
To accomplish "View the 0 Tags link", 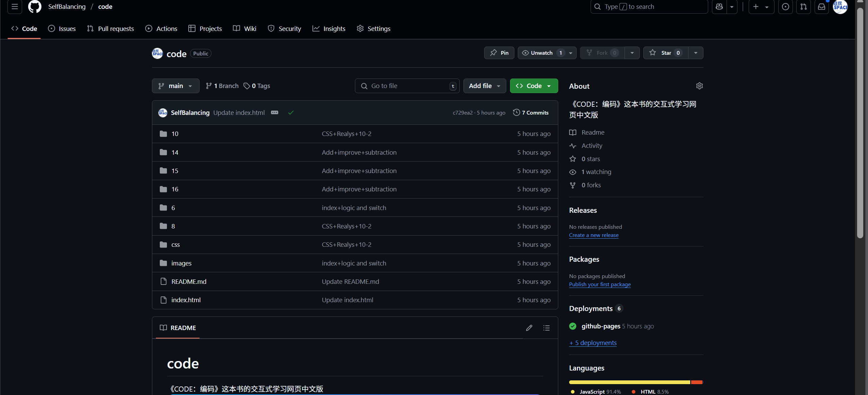I will (x=257, y=86).
